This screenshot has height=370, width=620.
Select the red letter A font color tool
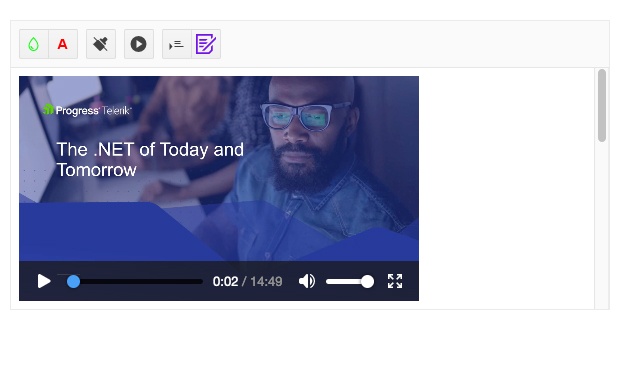coord(63,44)
